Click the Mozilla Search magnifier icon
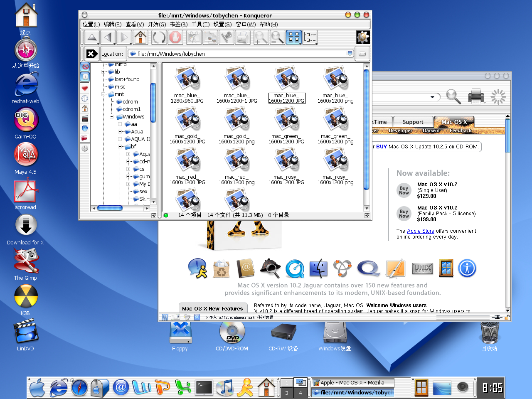Image resolution: width=532 pixels, height=399 pixels. coord(453,96)
